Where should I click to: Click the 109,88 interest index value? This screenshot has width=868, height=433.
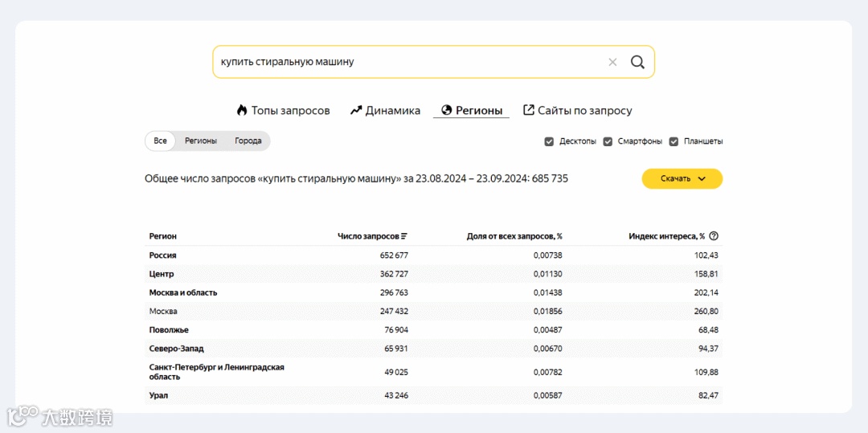(706, 372)
